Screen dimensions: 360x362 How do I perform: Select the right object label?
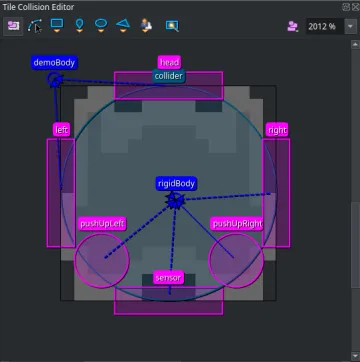click(277, 130)
